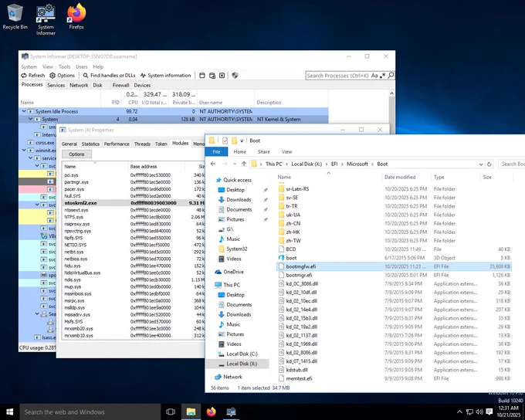Collapse the wininit.exe tree node
525x420 pixels.
24,151
